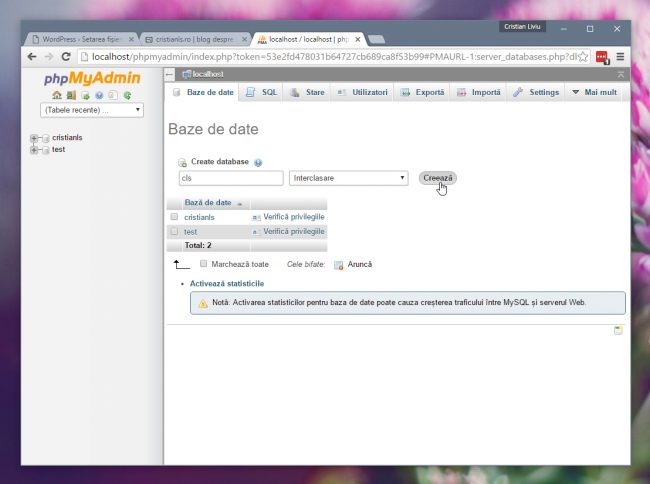Sort by the Bază de date column header
650x484 pixels.
click(208, 203)
